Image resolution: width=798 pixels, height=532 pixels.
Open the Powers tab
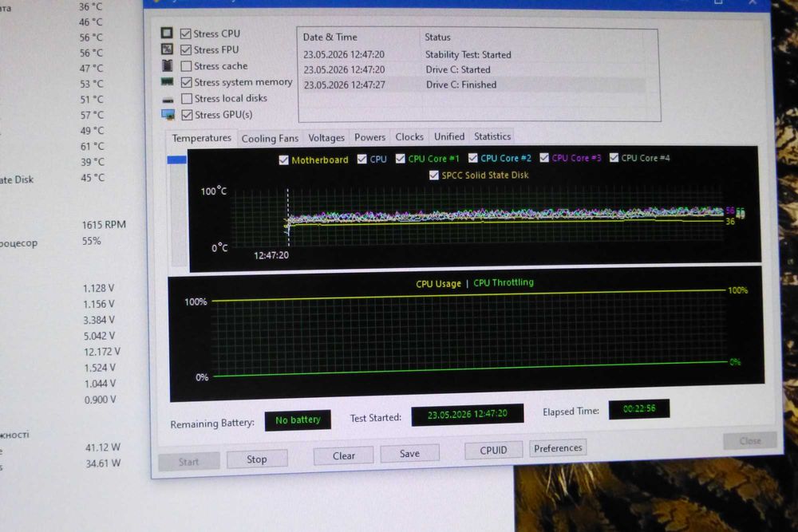370,137
